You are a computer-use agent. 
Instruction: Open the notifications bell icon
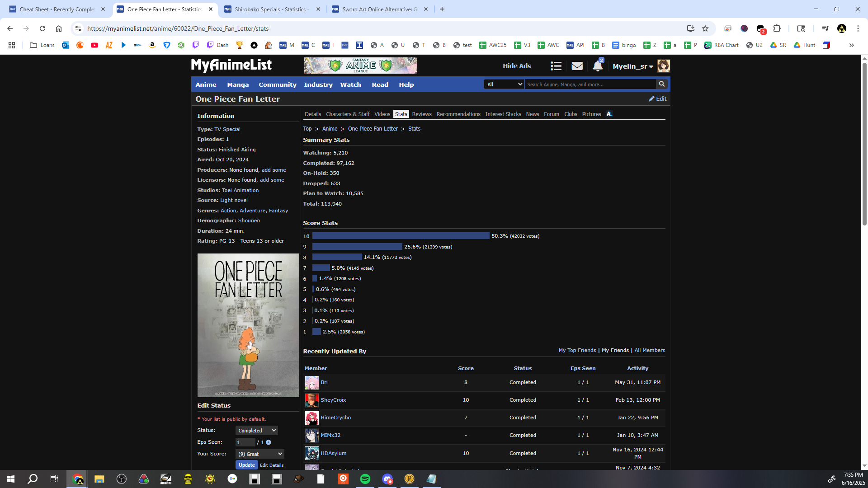pos(597,66)
